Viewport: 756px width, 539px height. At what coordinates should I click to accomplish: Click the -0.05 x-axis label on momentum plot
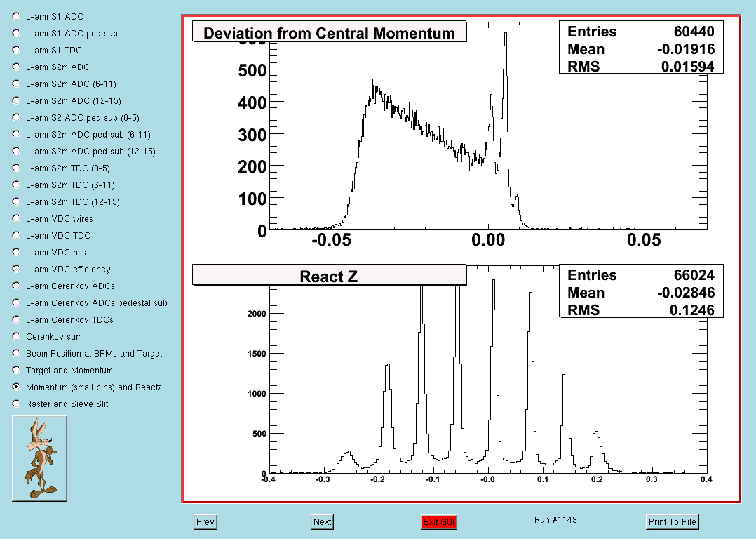pos(331,240)
